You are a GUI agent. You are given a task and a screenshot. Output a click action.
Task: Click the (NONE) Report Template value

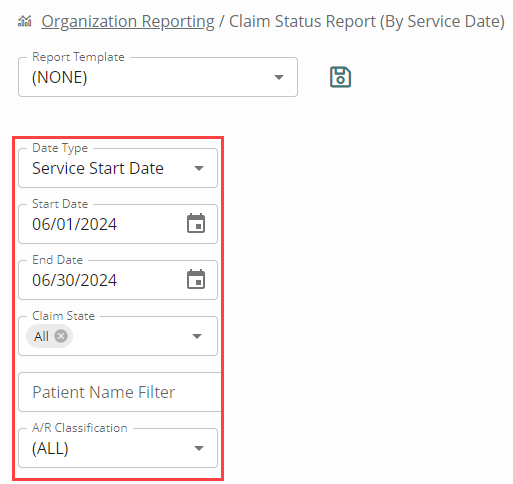click(x=59, y=77)
